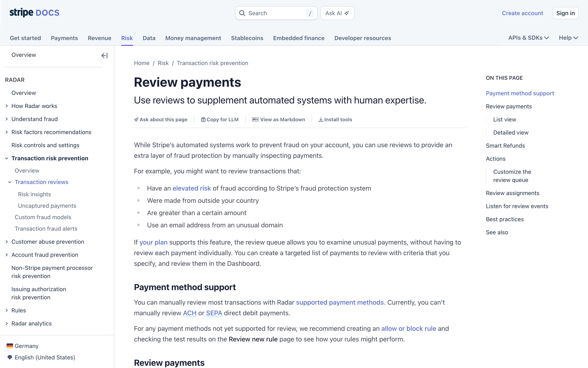This screenshot has width=588, height=368.
Task: Open Risk controls and settings page
Action: pyautogui.click(x=46, y=145)
